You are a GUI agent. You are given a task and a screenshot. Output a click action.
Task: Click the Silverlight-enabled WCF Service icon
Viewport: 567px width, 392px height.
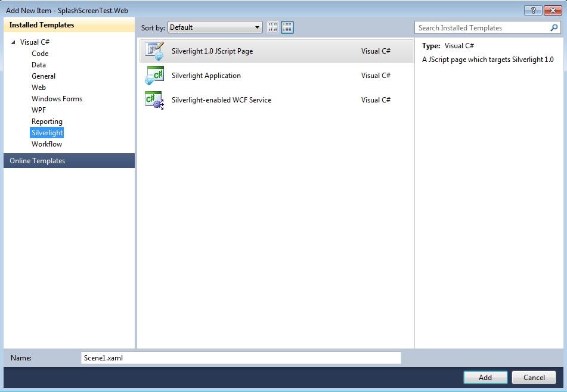tap(154, 100)
